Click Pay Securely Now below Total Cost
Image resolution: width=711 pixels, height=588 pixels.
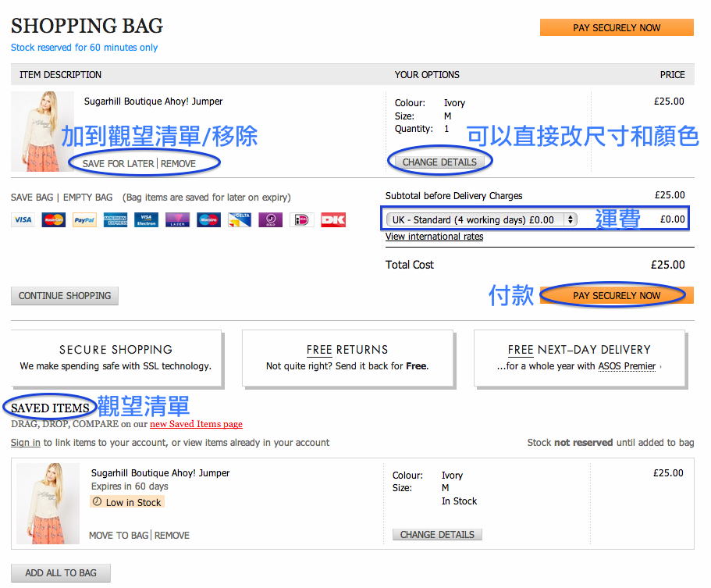point(617,295)
